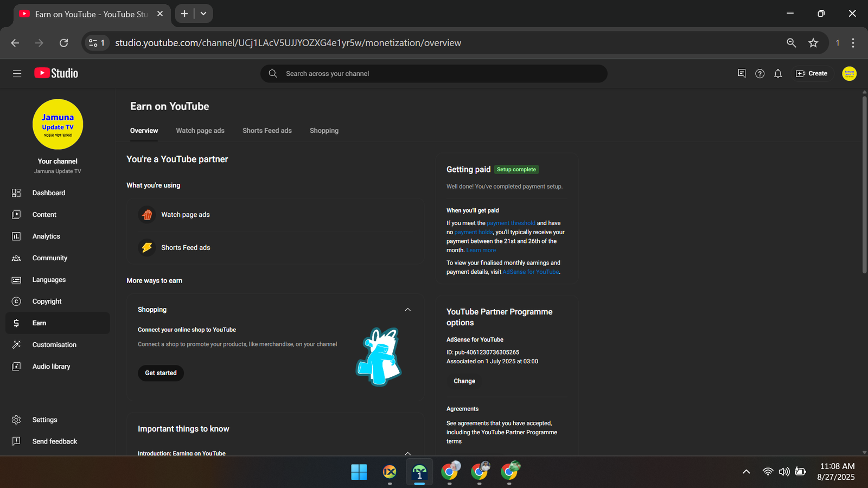Click the notifications bell icon
The image size is (868, 488).
point(778,74)
